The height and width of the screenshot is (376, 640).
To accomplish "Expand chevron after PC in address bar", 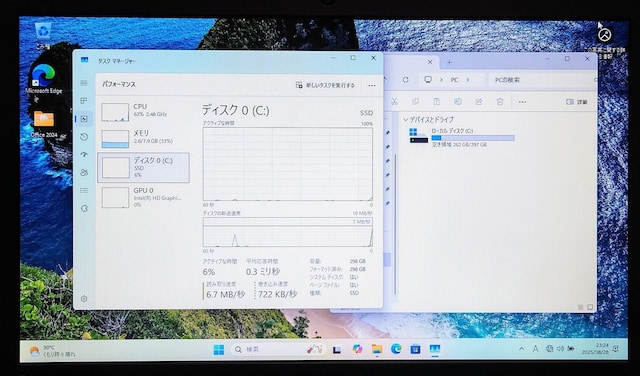I will coord(468,80).
